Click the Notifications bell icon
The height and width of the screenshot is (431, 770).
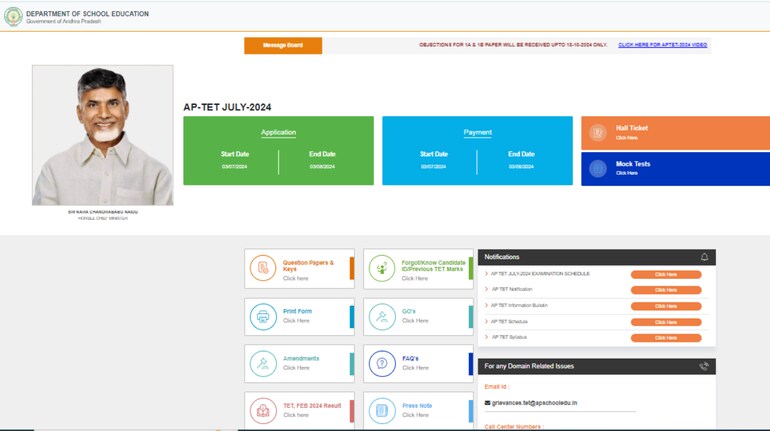point(704,257)
